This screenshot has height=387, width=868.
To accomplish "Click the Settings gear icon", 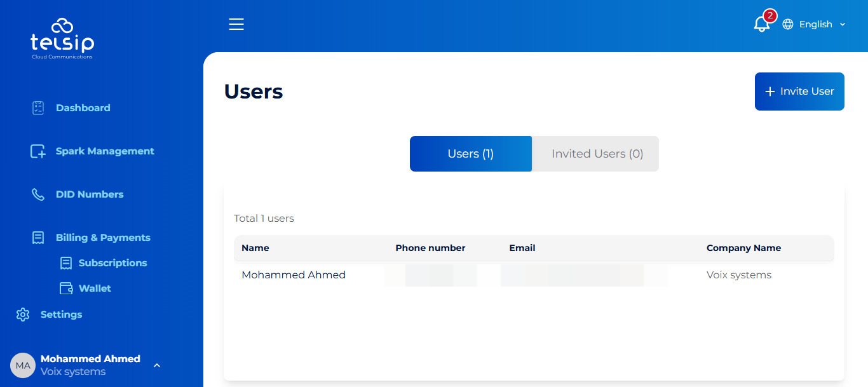I will tap(23, 315).
